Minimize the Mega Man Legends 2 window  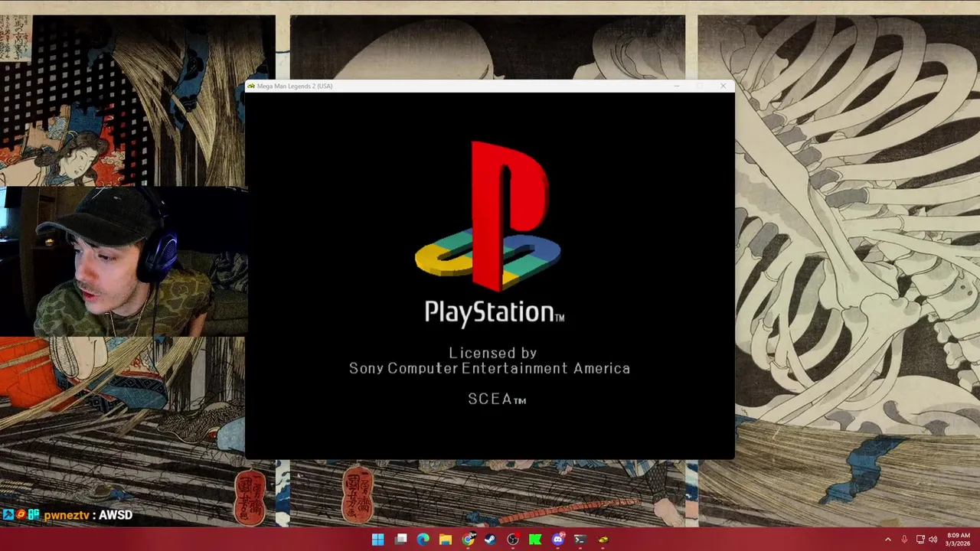[x=676, y=86]
